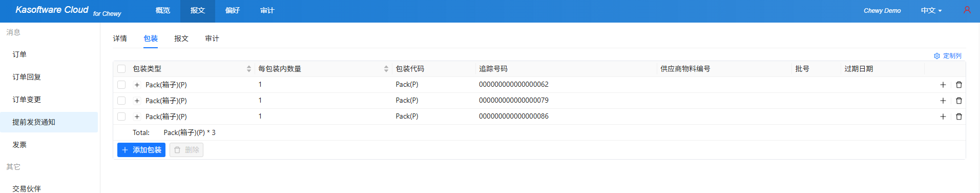Add item to row with tracking 000000000000000086
980x193 pixels.
(x=943, y=117)
